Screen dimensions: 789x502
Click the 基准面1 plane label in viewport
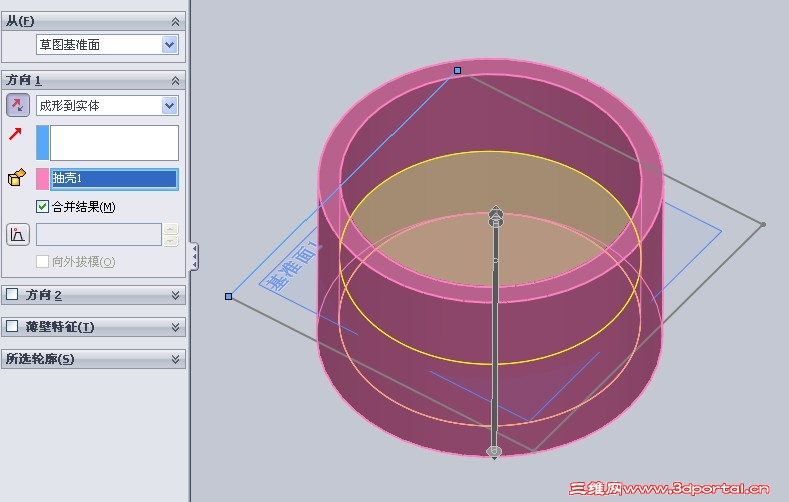pyautogui.click(x=293, y=266)
